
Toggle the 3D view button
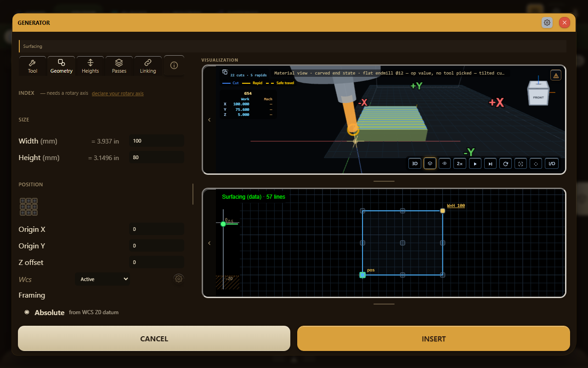tap(415, 163)
